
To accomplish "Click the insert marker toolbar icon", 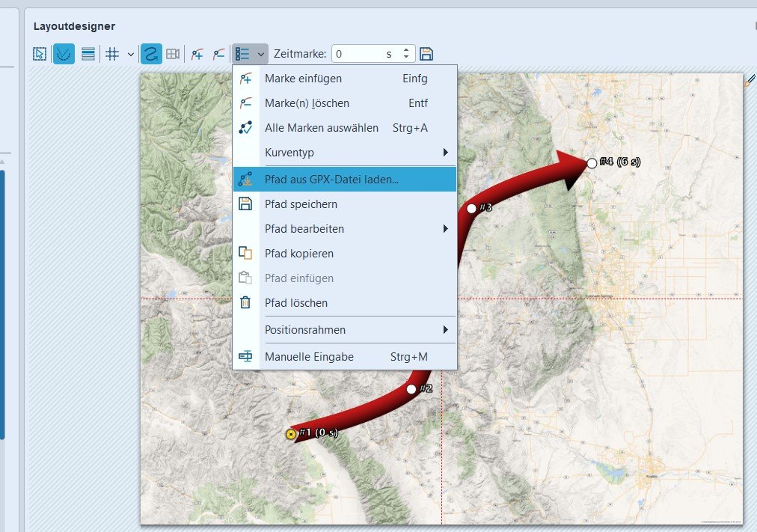I will pyautogui.click(x=197, y=54).
